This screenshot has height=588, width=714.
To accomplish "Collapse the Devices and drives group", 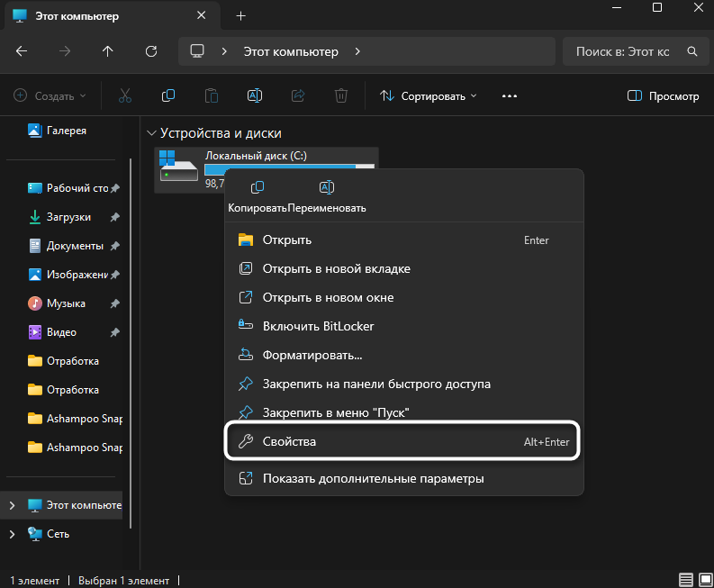I will (151, 133).
